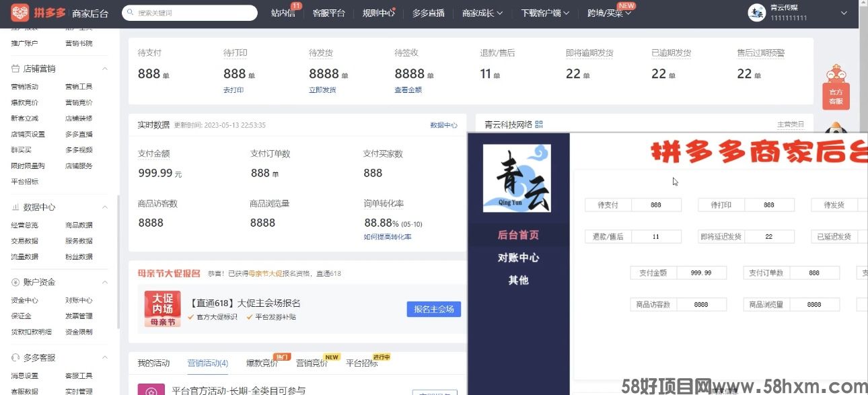Screen dimensions: 868x395
Task: Open the 跨境/买菜 dropdown
Action: (609, 13)
